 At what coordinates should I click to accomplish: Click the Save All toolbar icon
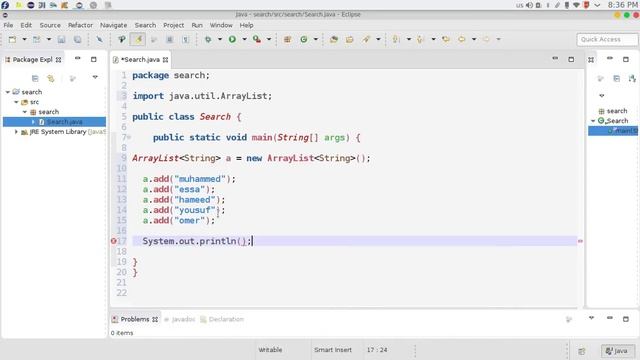[77, 39]
